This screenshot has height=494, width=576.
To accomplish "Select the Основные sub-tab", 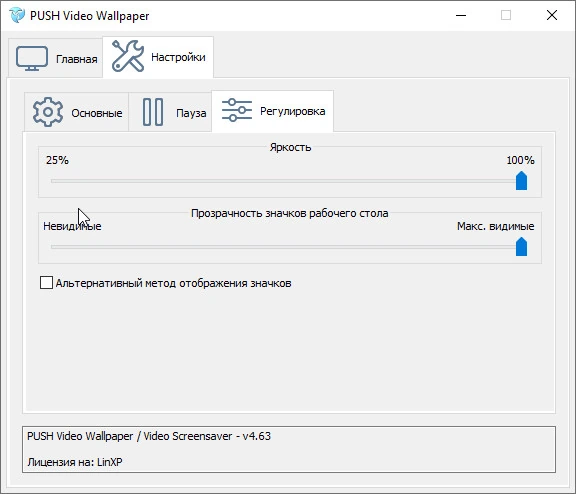I will tap(76, 112).
